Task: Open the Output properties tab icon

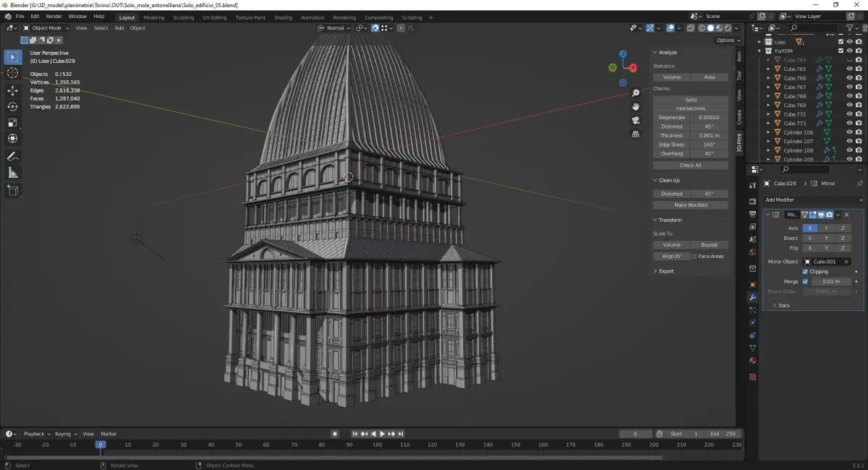Action: [x=752, y=214]
